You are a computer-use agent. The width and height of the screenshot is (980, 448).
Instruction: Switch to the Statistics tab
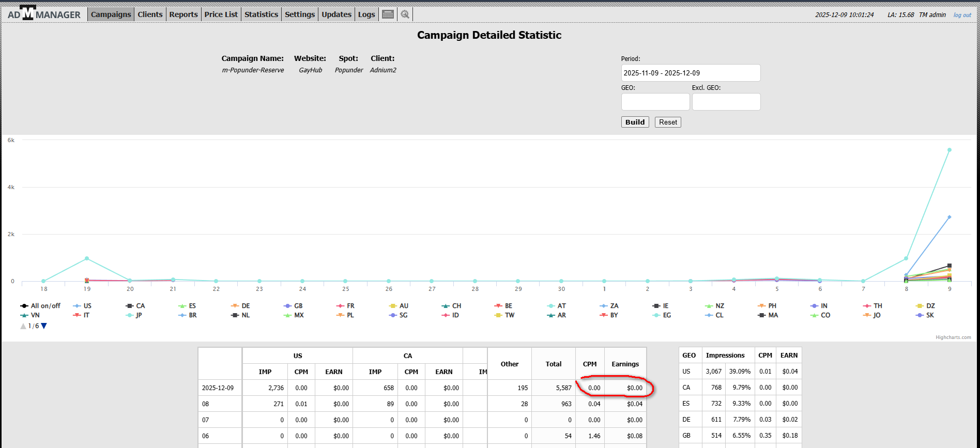pos(261,14)
